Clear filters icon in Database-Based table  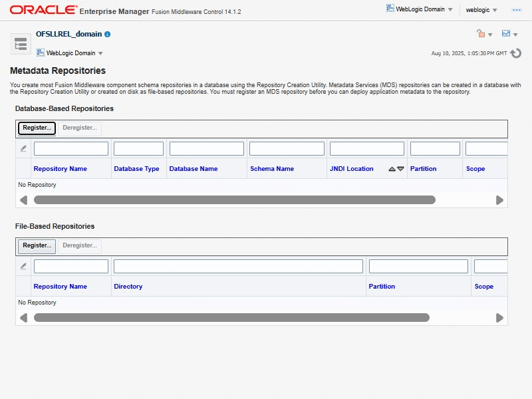[23, 148]
